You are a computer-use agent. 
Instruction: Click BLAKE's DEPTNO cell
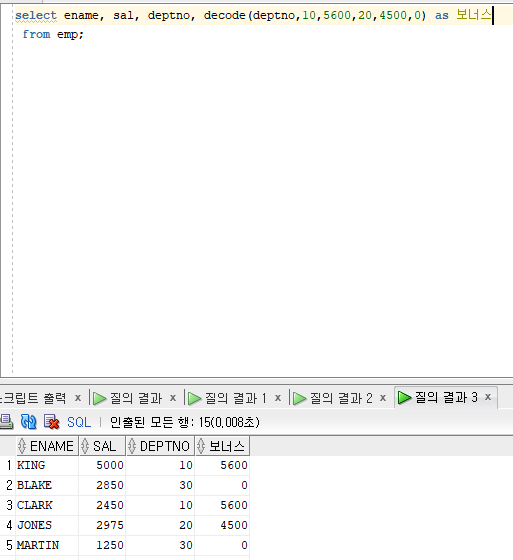[160, 485]
